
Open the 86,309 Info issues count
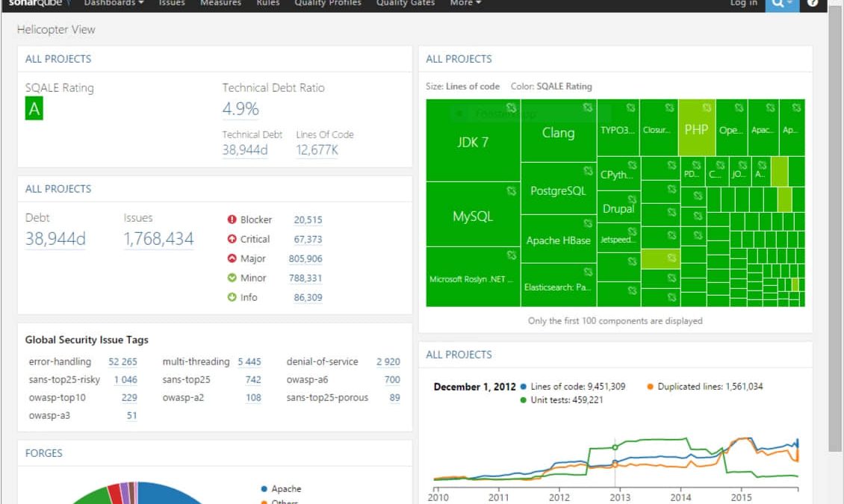point(308,297)
